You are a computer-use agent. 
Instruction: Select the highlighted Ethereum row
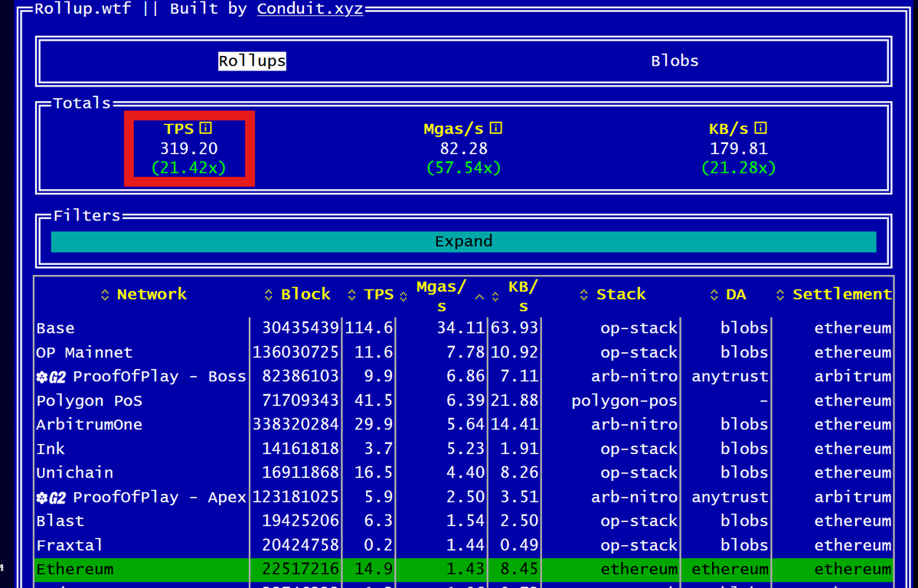(464, 570)
